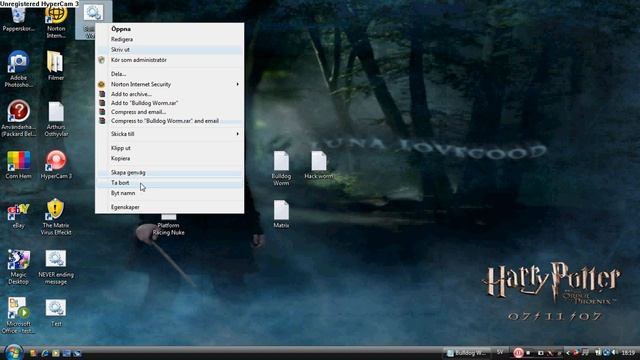Open The Matrix Virus Effeckt shortcut
Image resolution: width=640 pixels, height=360 pixels.
[56, 217]
